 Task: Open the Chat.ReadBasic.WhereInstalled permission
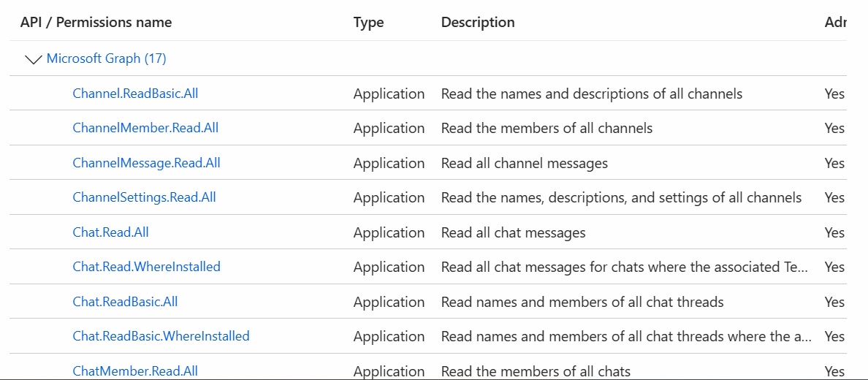point(161,335)
